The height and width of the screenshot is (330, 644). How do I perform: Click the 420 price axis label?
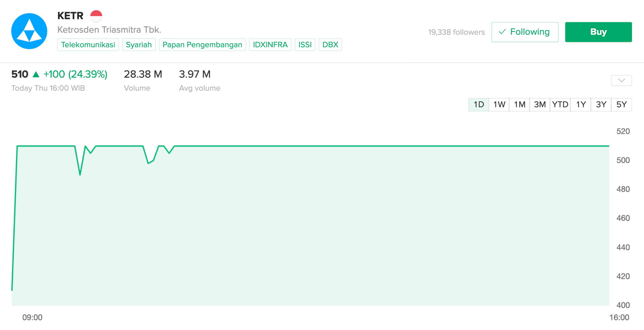pyautogui.click(x=623, y=276)
